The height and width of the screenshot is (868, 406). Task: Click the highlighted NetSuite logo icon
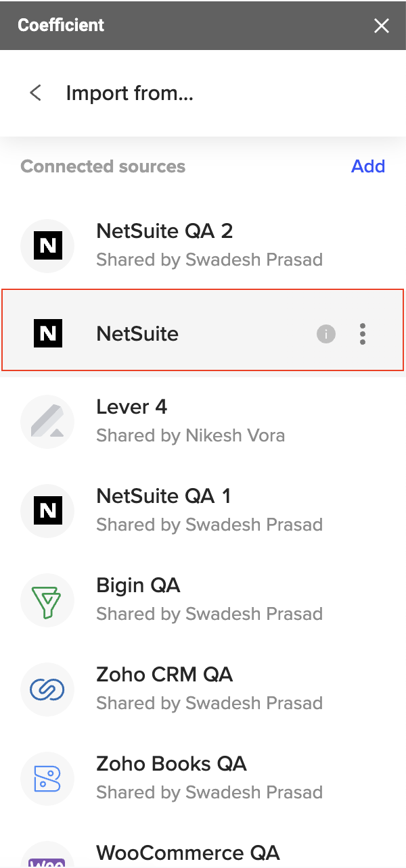[47, 334]
